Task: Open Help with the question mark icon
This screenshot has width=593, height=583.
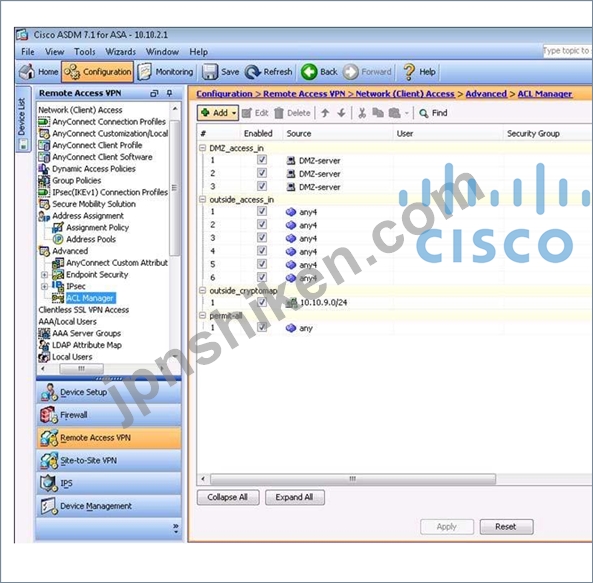Action: tap(408, 72)
